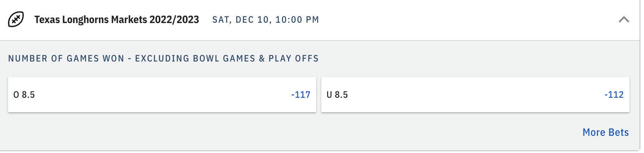Click the 10:00 PM start time

297,20
